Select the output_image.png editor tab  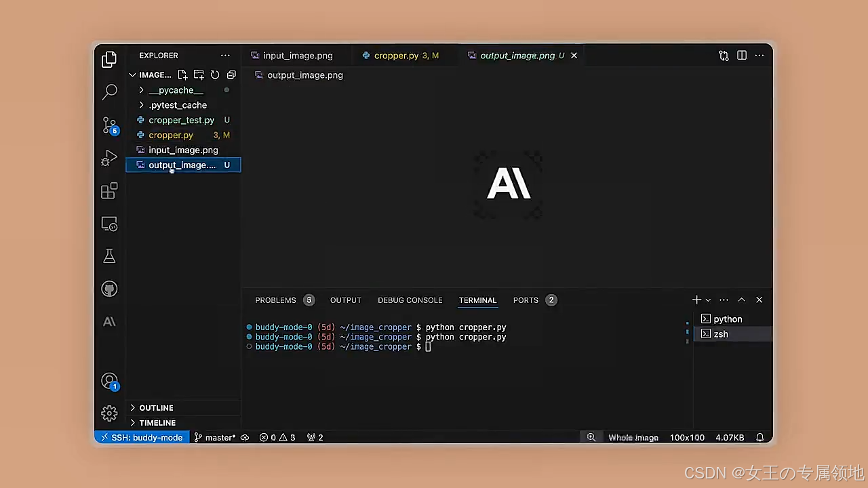click(517, 56)
